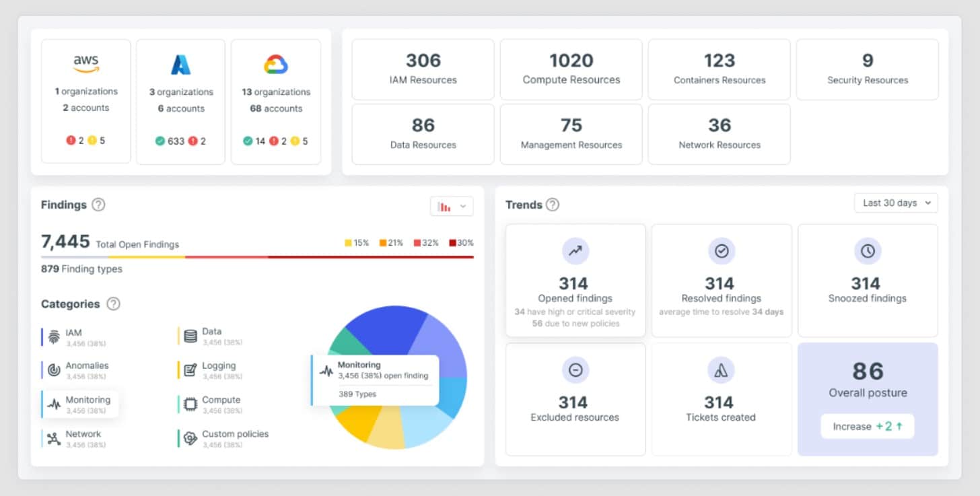The height and width of the screenshot is (496, 980).
Task: Select the Monitoring category item
Action: [80, 404]
